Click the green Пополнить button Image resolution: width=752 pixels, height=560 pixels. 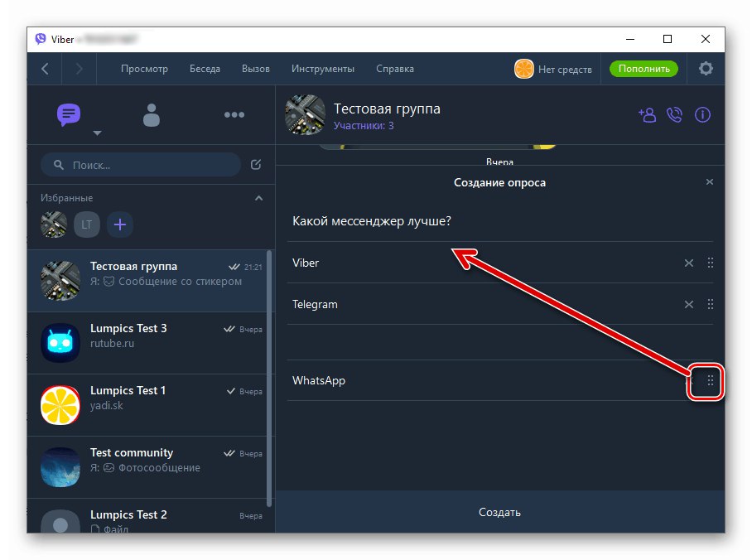click(x=644, y=69)
